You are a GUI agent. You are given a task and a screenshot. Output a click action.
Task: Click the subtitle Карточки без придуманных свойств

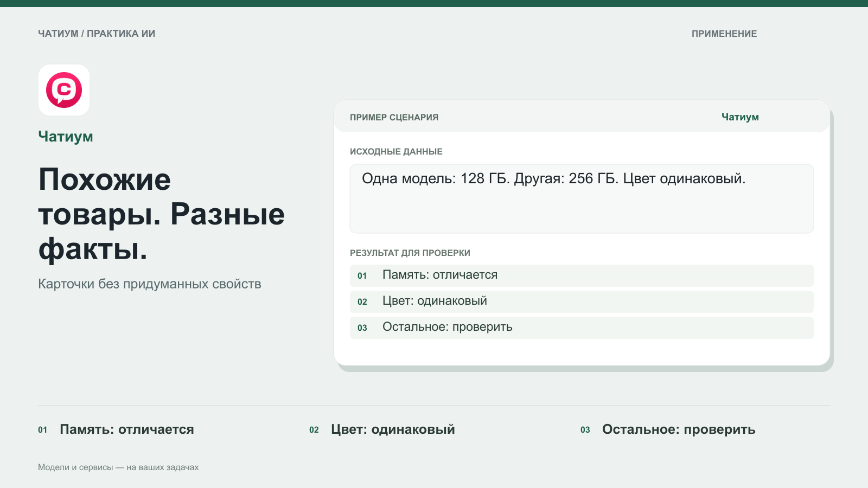[x=150, y=284]
